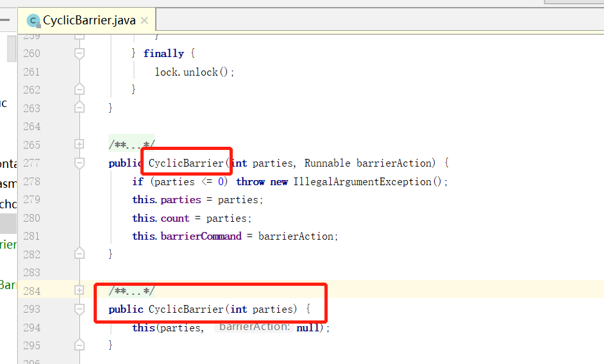Click 'barrierAction' parameter on line 277
604x364 pixels.
pyautogui.click(x=394, y=163)
